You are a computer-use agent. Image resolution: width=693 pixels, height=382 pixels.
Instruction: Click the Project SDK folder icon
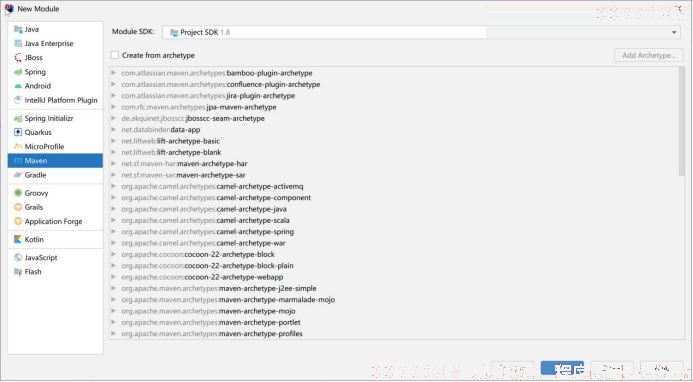point(174,32)
